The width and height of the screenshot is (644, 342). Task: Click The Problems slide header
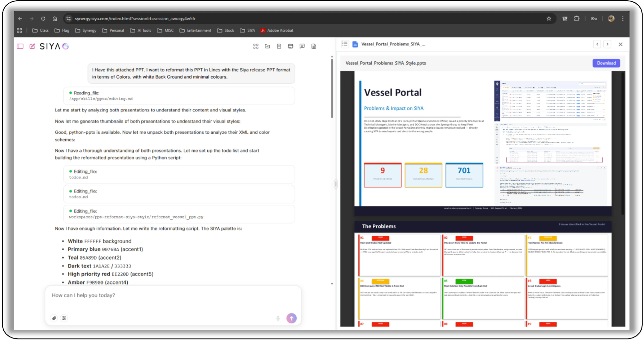pyautogui.click(x=483, y=226)
